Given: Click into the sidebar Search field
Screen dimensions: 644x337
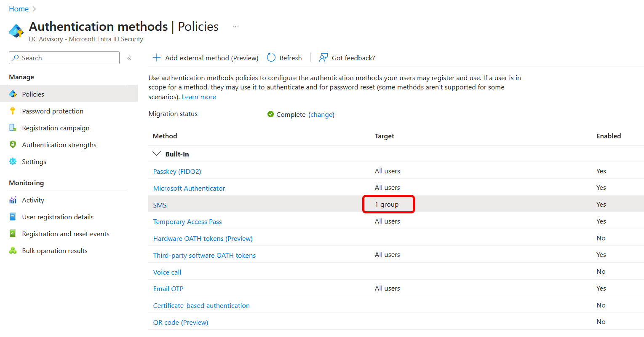Looking at the screenshot, I should (64, 58).
